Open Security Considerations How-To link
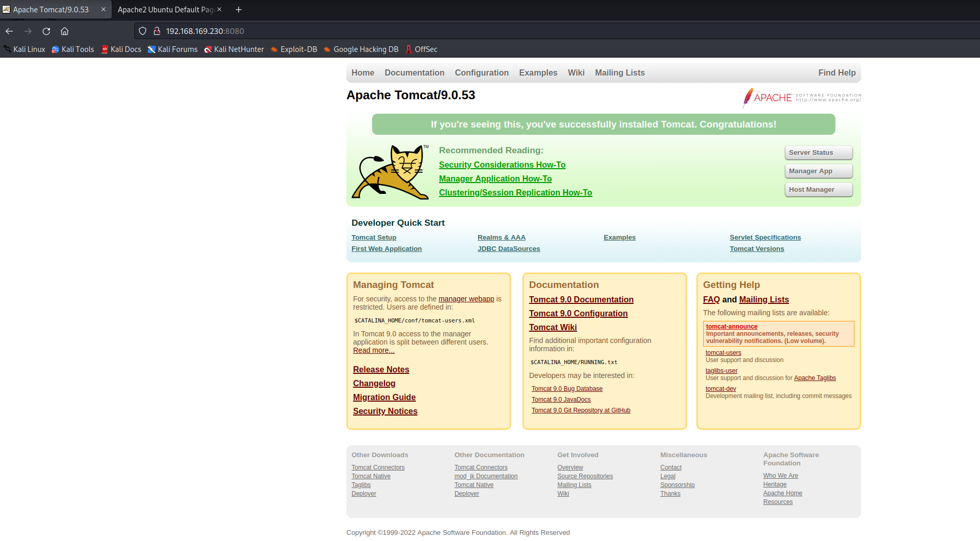 coord(502,165)
